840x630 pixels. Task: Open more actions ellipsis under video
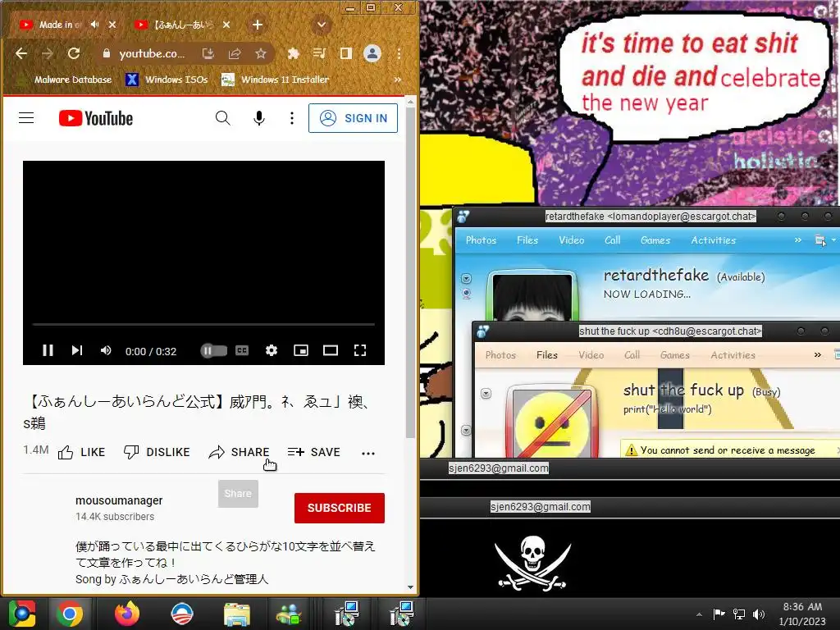(368, 453)
